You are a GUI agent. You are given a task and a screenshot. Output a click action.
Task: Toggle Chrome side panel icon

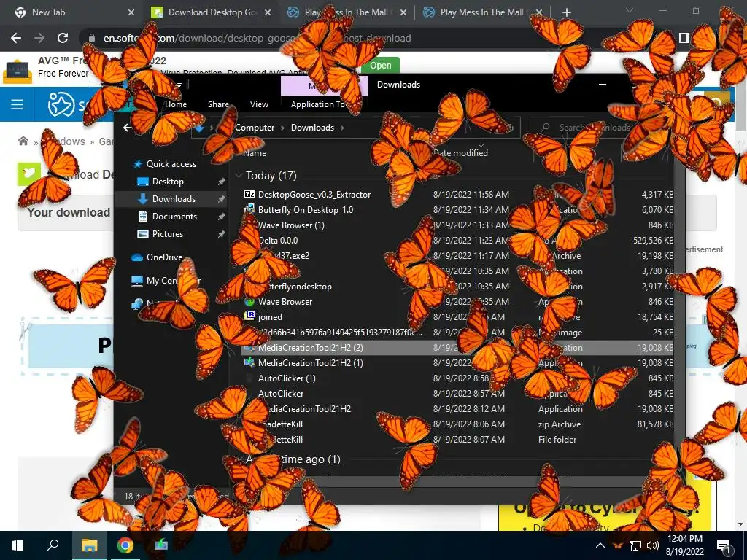point(684,38)
